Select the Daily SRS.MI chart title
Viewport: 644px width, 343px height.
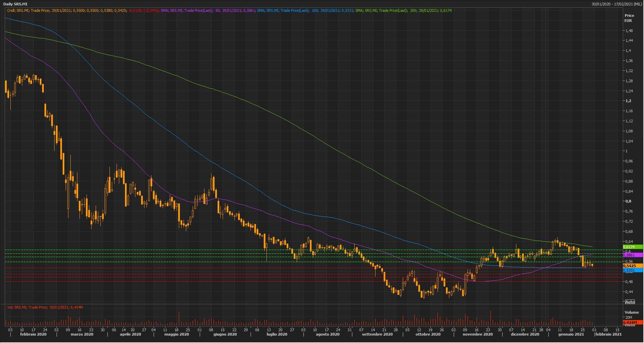click(x=15, y=4)
